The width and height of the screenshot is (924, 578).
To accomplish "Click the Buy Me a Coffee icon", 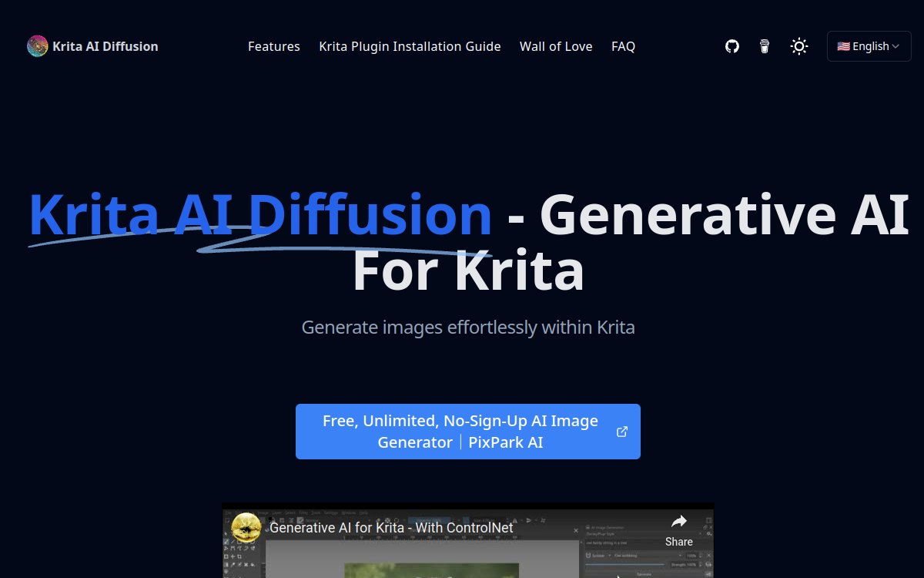I will [765, 46].
